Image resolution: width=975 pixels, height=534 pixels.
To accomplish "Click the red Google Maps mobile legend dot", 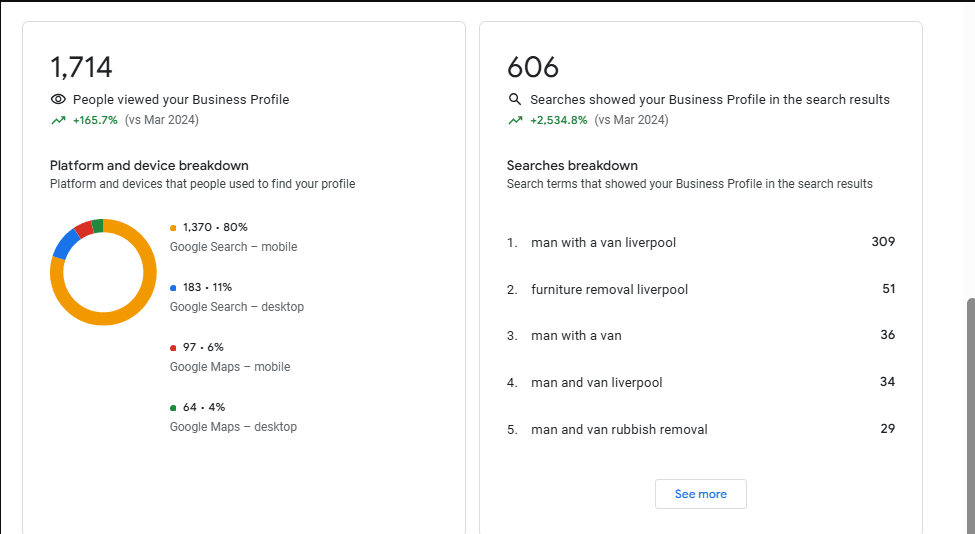I will [173, 348].
